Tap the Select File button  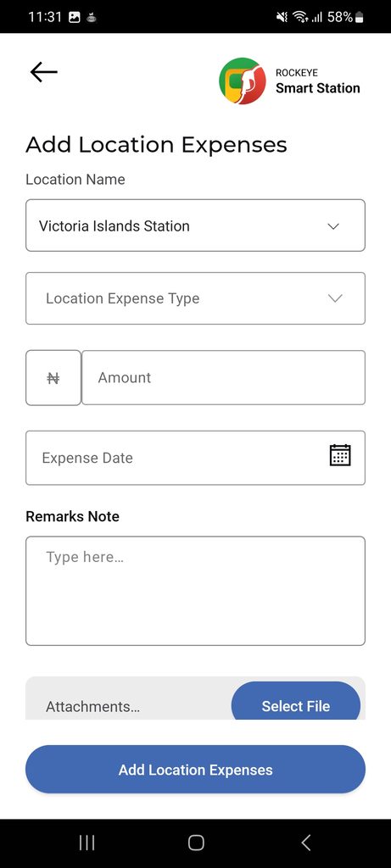(296, 701)
